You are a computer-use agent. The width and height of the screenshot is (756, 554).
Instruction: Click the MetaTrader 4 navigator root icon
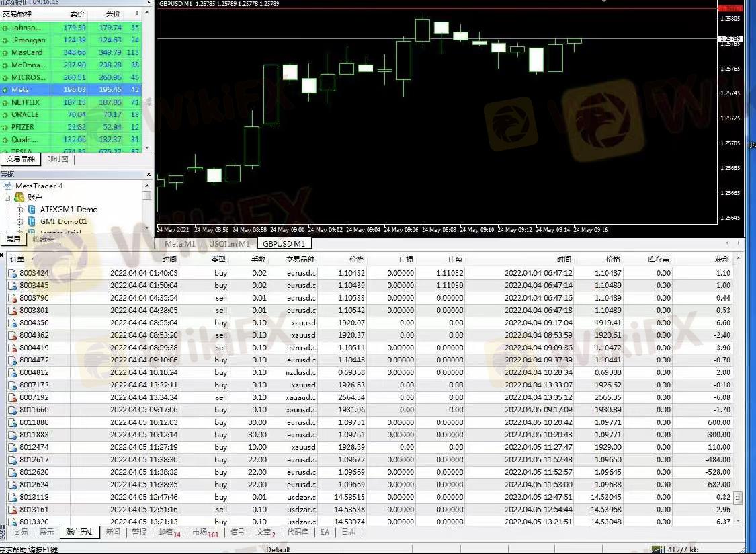pos(7,186)
